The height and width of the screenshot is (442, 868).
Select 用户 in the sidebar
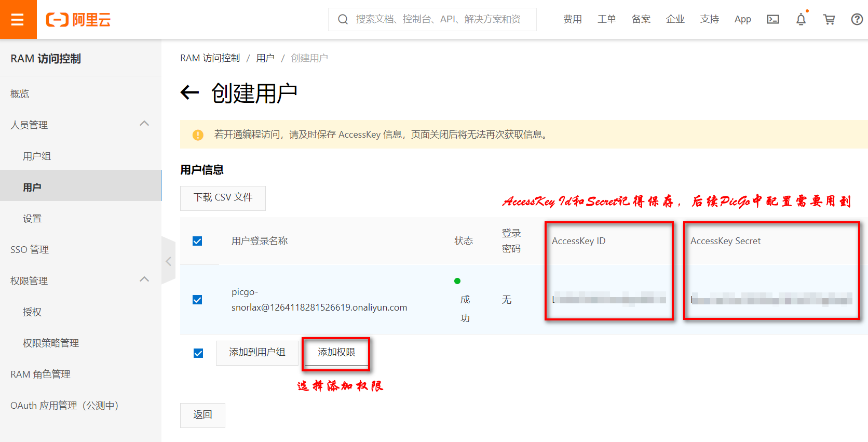pos(80,185)
